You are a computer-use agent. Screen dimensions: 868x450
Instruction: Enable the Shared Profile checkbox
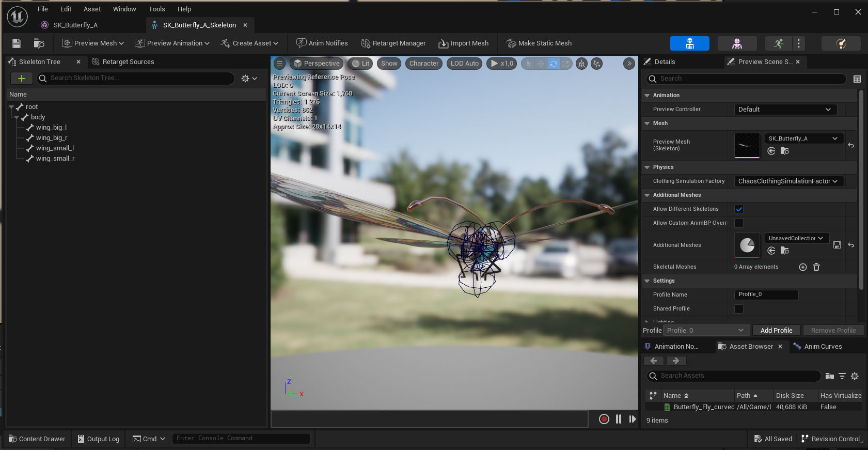739,309
